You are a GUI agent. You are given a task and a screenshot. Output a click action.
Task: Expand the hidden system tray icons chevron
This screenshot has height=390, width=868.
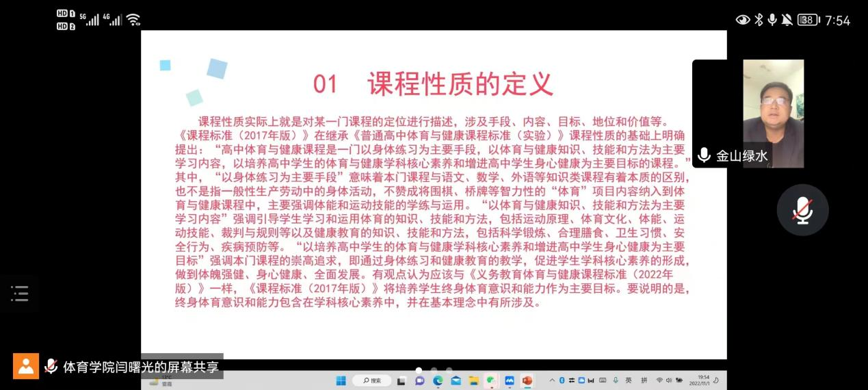552,380
